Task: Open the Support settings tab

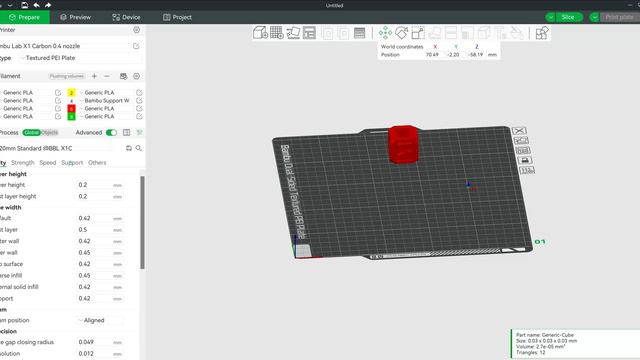Action: [72, 162]
